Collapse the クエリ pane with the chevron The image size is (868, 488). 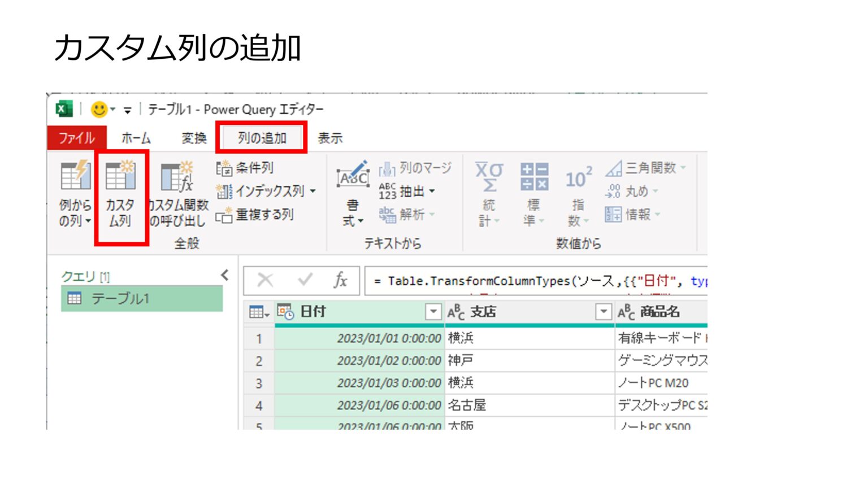225,275
